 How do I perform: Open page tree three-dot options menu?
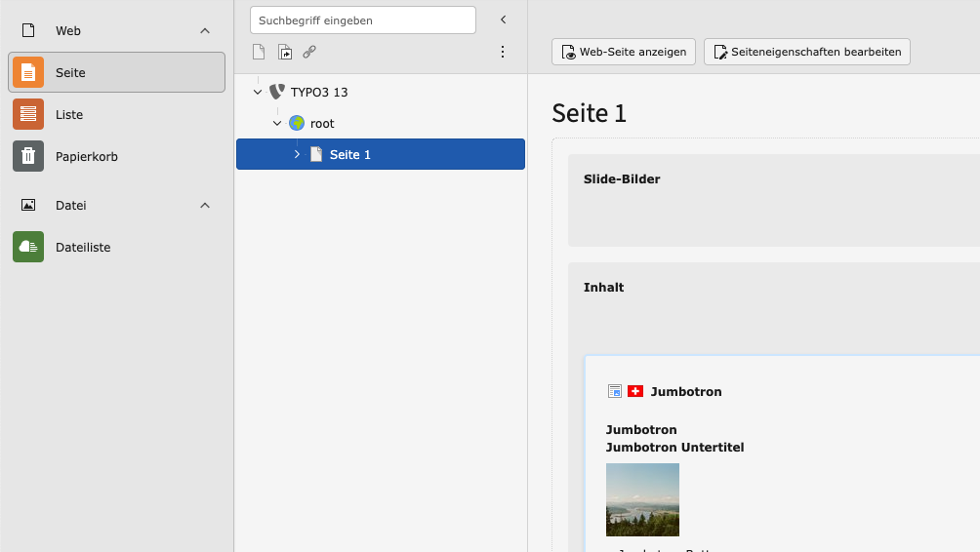click(x=503, y=52)
